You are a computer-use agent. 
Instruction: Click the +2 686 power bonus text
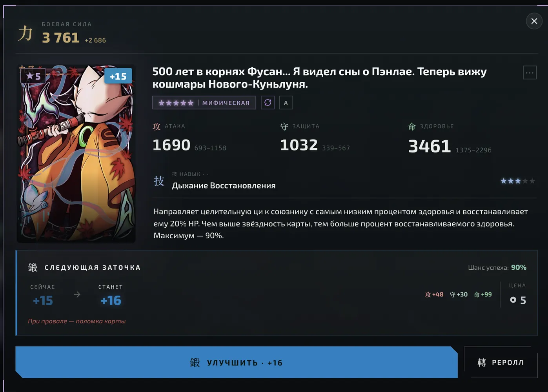coord(95,40)
